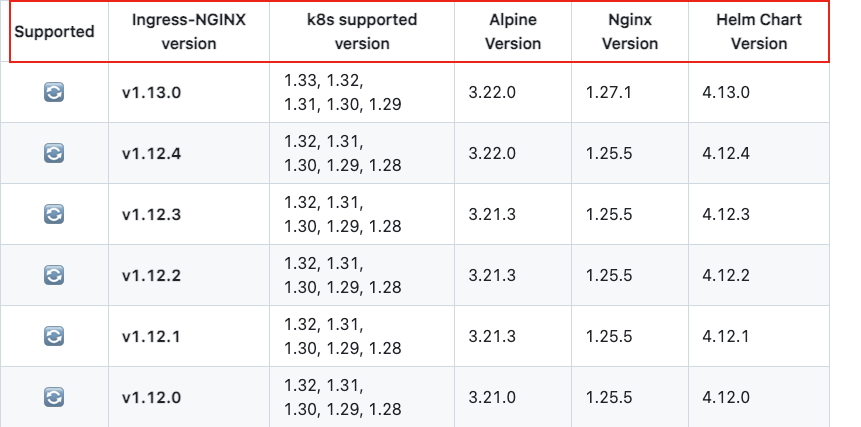Select the Supported column header
Viewport: 861px width, 427px height.
tap(54, 31)
